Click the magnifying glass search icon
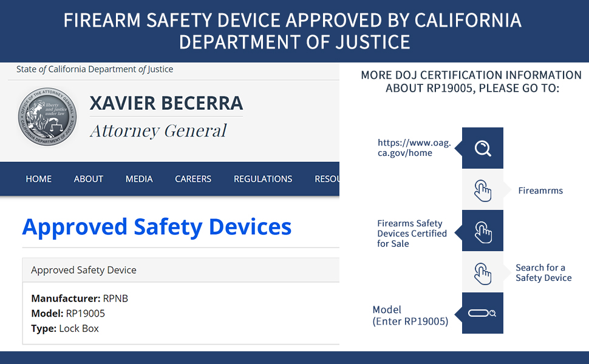Image resolution: width=589 pixels, height=364 pixels. point(483,148)
